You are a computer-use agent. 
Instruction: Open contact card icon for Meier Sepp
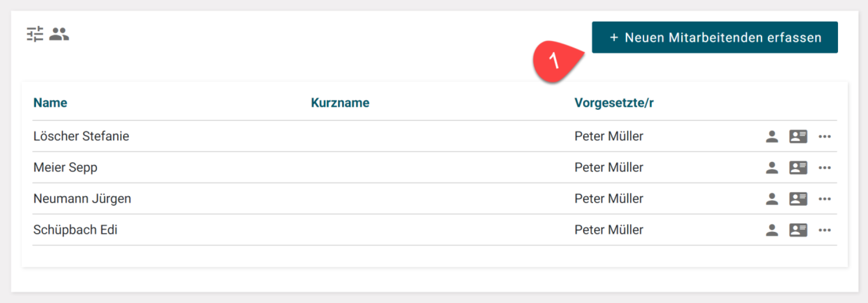798,168
